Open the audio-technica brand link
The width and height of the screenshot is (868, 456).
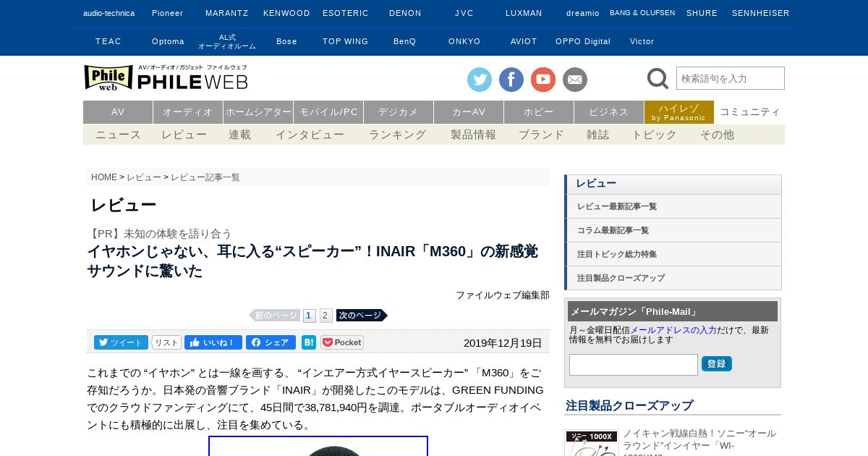(x=109, y=13)
